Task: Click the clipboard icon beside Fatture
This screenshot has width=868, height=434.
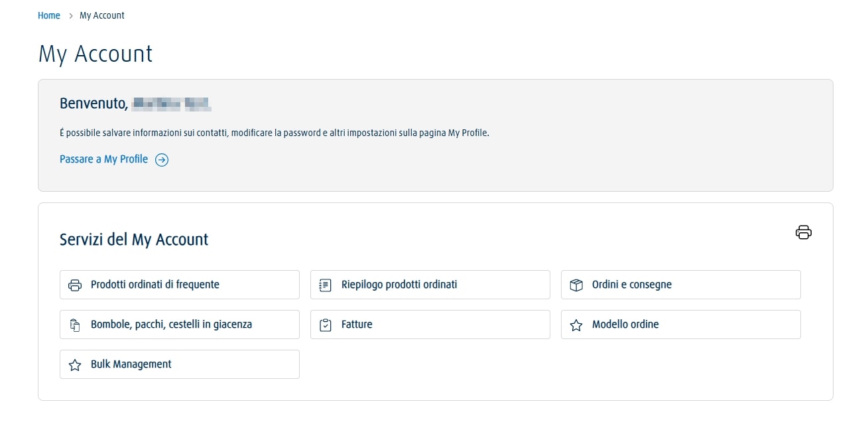Action: (325, 325)
